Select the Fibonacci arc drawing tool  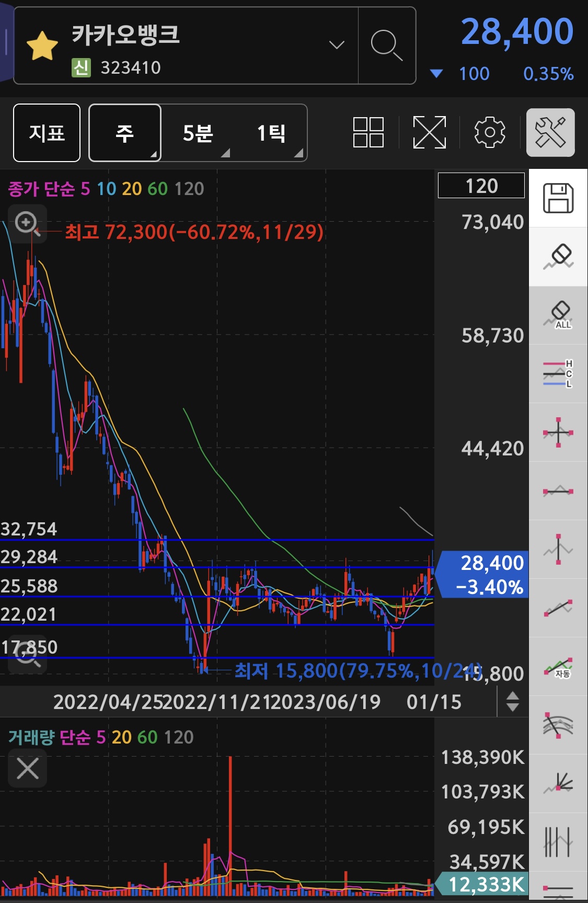(x=558, y=725)
